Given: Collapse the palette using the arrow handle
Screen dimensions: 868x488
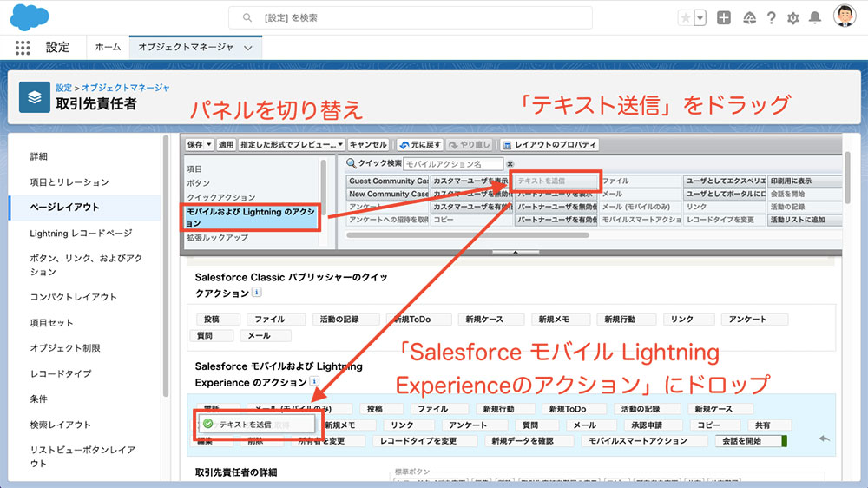Looking at the screenshot, I should 515,252.
